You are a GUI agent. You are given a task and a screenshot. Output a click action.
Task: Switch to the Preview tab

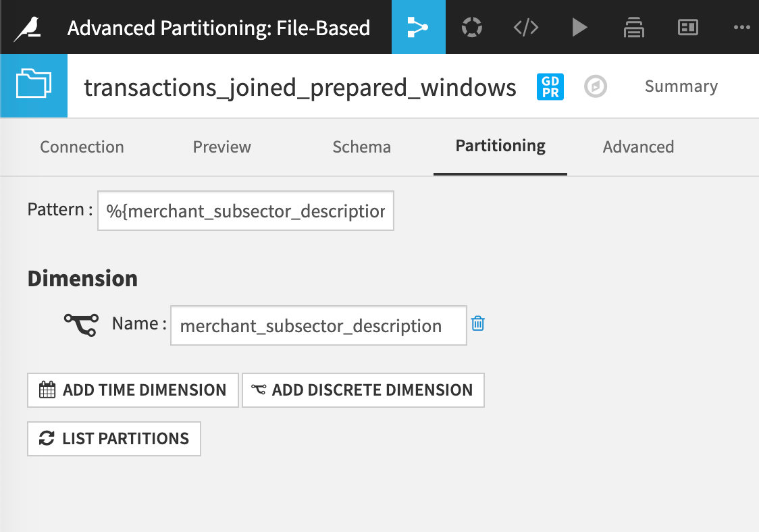pyautogui.click(x=222, y=147)
